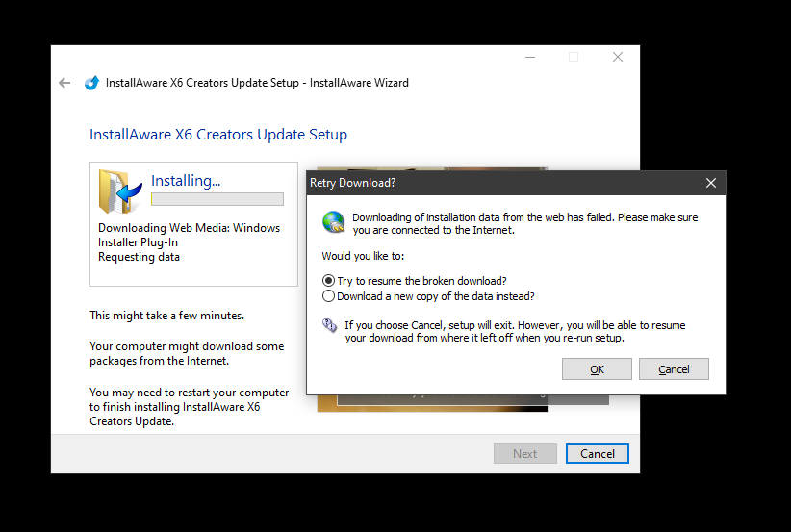Image resolution: width=791 pixels, height=532 pixels.
Task: Click 'Your computer might download some packages' text
Action: [187, 353]
